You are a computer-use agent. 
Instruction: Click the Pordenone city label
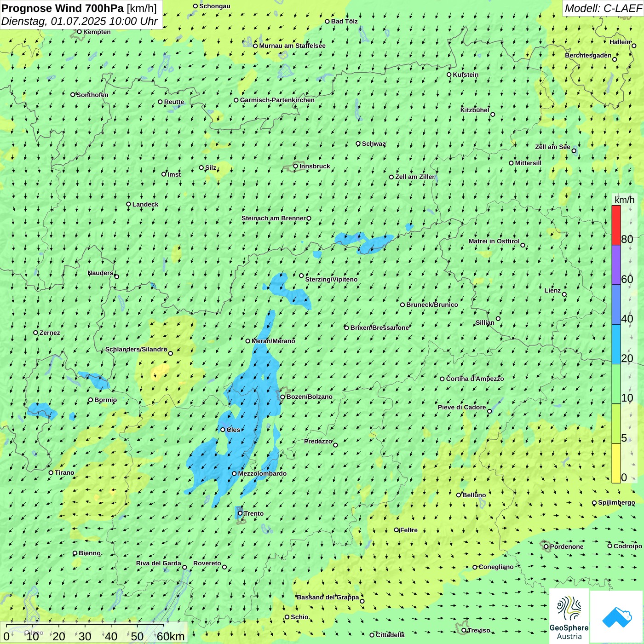[567, 546]
